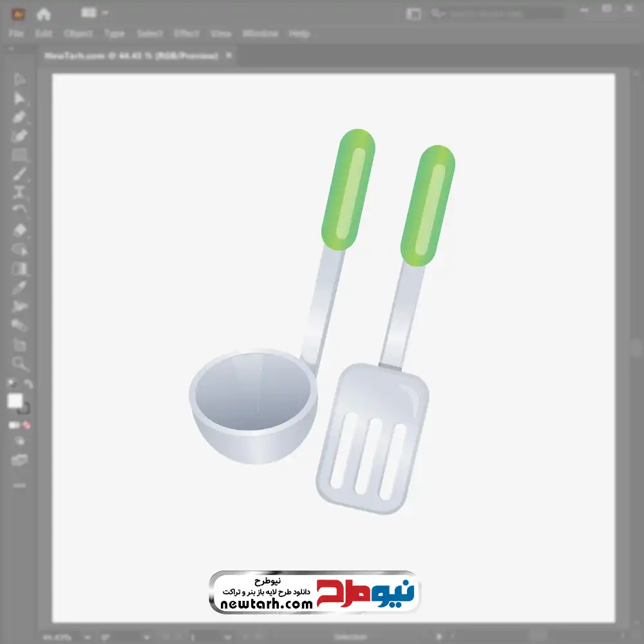
Task: Click the search field at top
Action: [497, 14]
